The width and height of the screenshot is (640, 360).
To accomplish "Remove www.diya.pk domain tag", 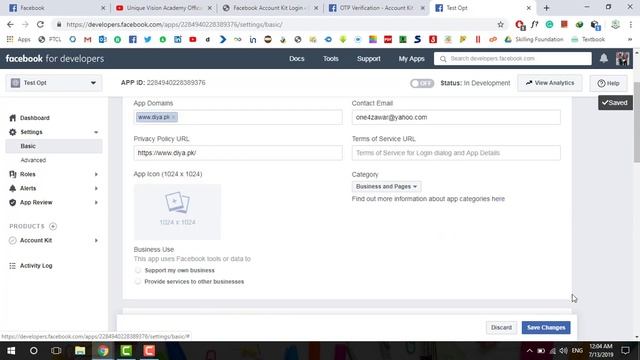I will 173,117.
